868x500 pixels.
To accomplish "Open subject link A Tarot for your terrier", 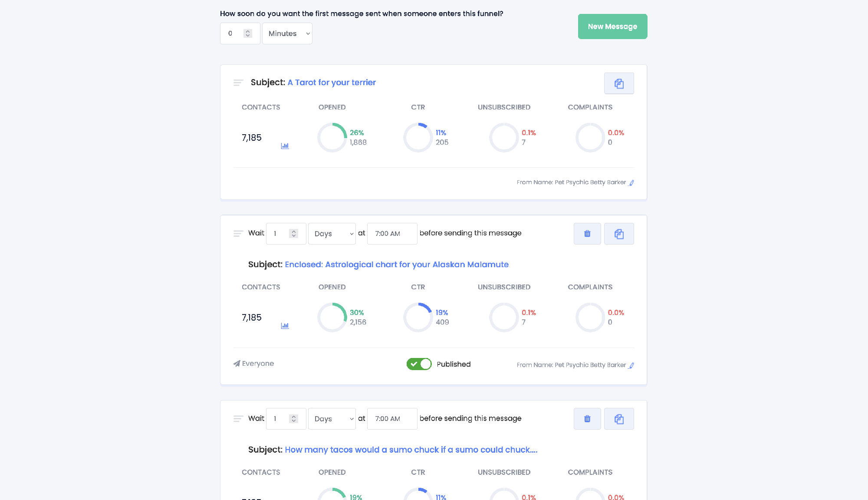I will tap(332, 83).
